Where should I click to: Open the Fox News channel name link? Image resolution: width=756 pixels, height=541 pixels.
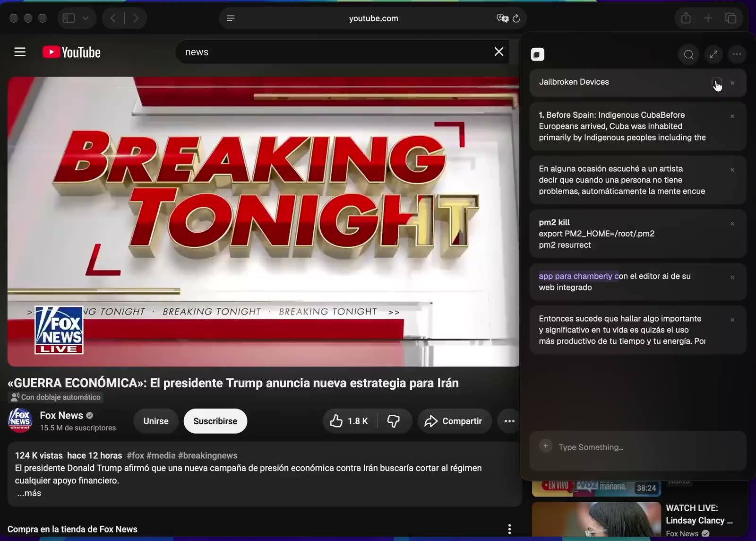click(x=61, y=415)
